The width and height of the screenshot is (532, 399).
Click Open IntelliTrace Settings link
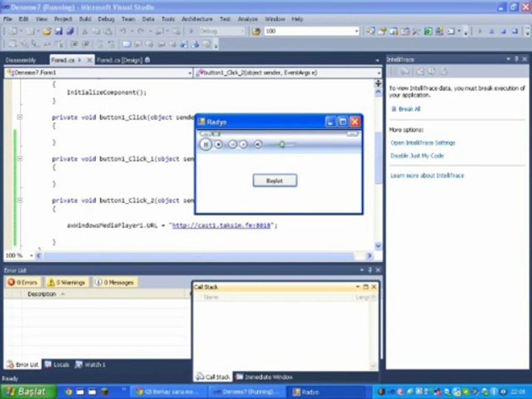[x=423, y=143]
